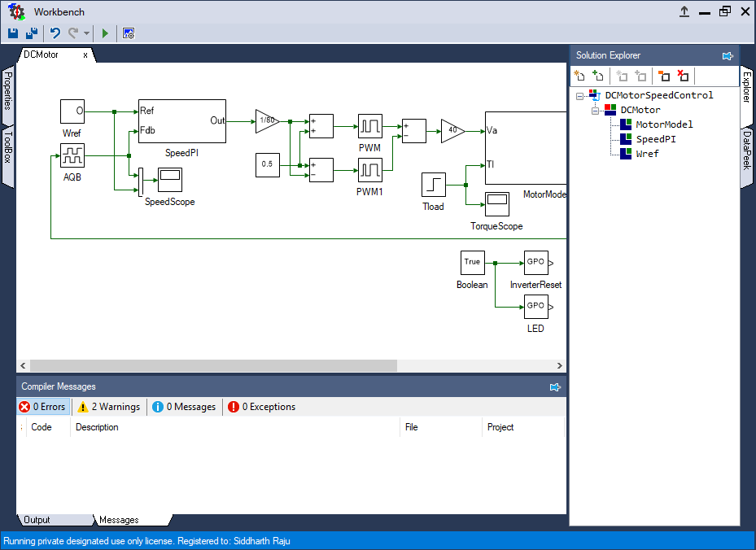Select the gain block labeled 40
The image size is (756, 550).
click(x=453, y=131)
